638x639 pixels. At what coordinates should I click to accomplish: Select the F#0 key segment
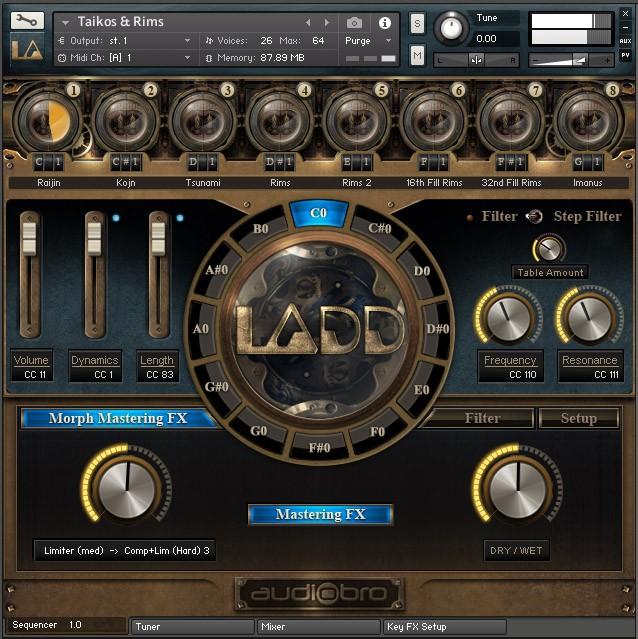click(319, 448)
